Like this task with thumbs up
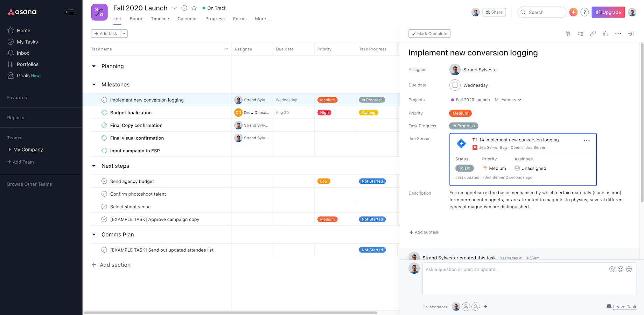 point(605,34)
